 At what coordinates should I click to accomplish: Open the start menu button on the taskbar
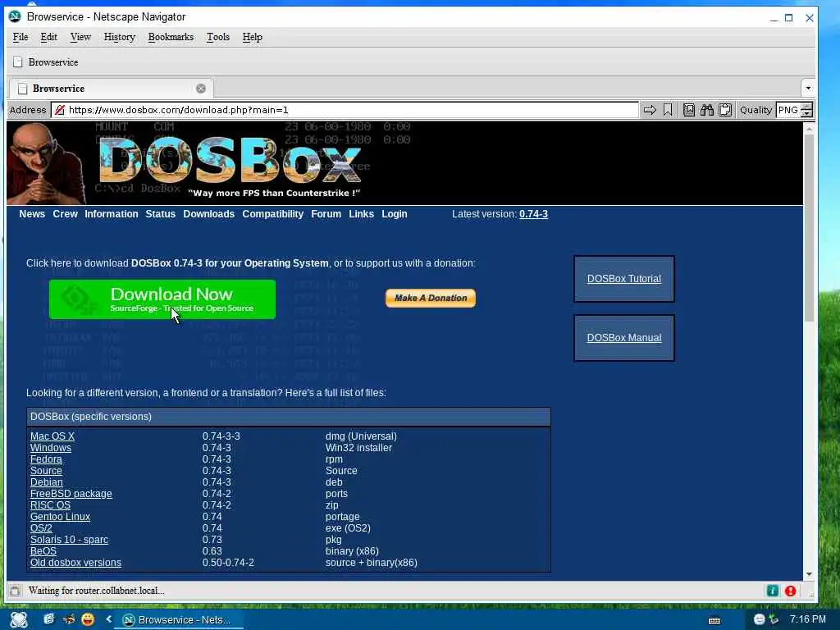(x=19, y=619)
